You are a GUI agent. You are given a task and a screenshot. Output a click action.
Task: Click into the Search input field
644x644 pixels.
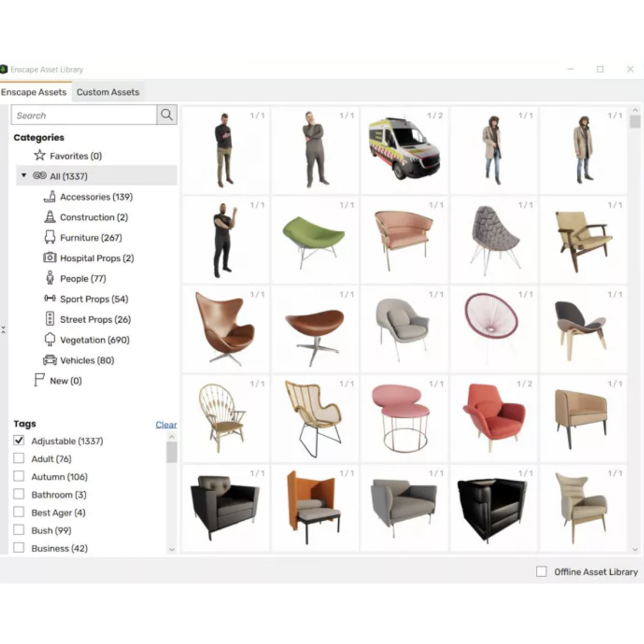[84, 115]
